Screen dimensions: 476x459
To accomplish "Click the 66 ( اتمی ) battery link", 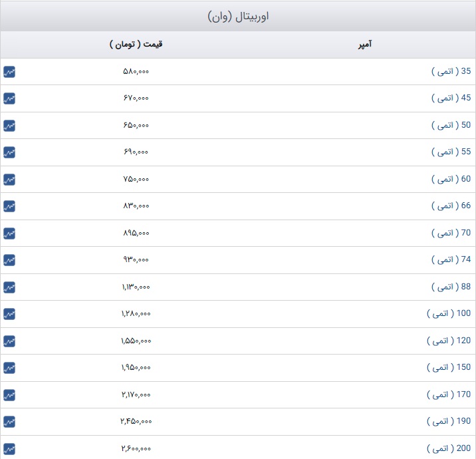I will (x=451, y=206).
